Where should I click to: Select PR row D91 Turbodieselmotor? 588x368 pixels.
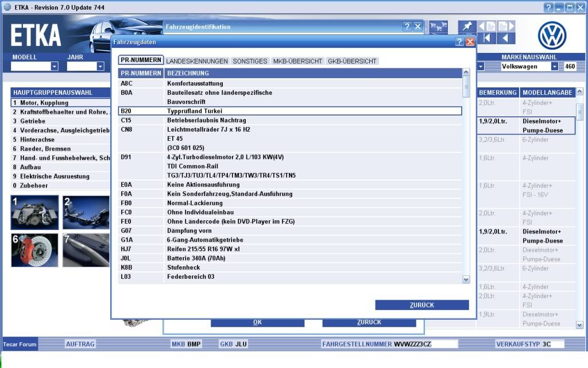(x=290, y=166)
